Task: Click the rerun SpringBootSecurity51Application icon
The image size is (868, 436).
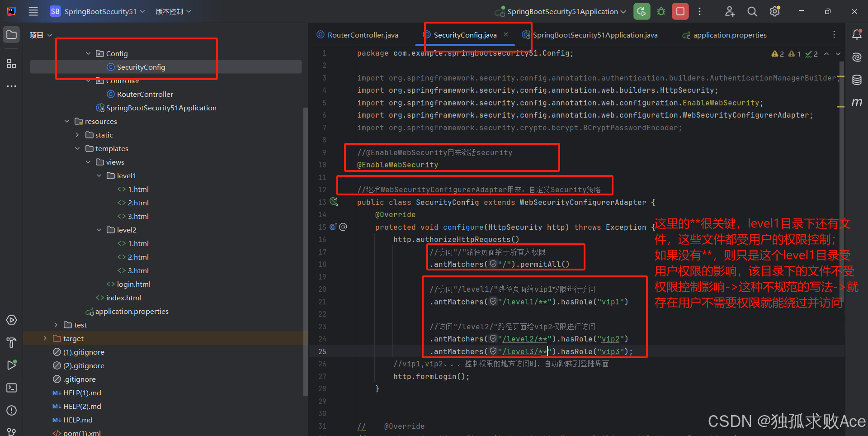Action: (x=642, y=11)
